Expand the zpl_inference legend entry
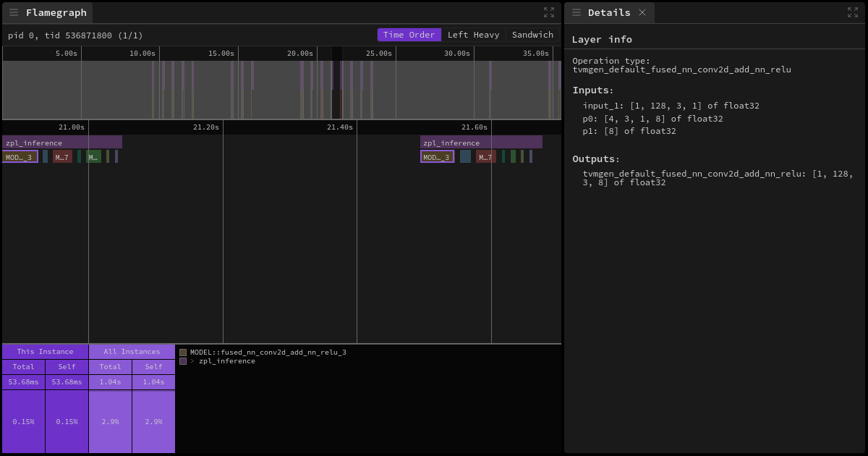This screenshot has width=868, height=456. coord(191,360)
